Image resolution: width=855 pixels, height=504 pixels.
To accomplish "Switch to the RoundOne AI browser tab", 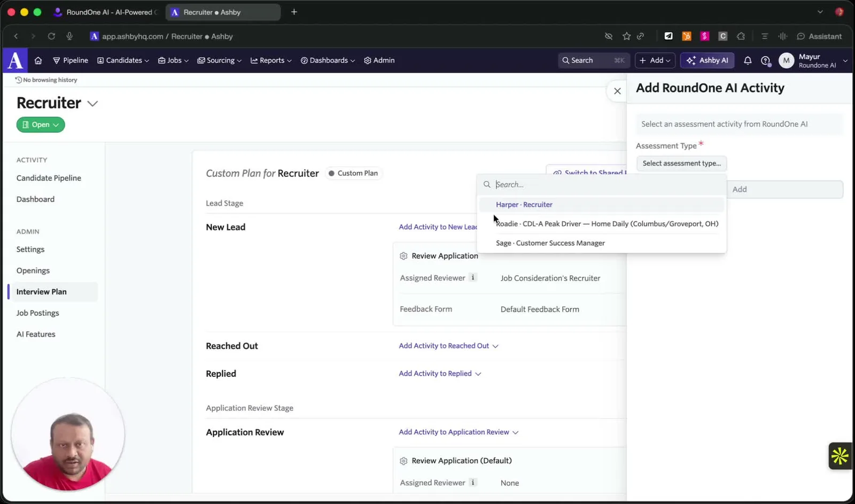I will click(x=107, y=12).
